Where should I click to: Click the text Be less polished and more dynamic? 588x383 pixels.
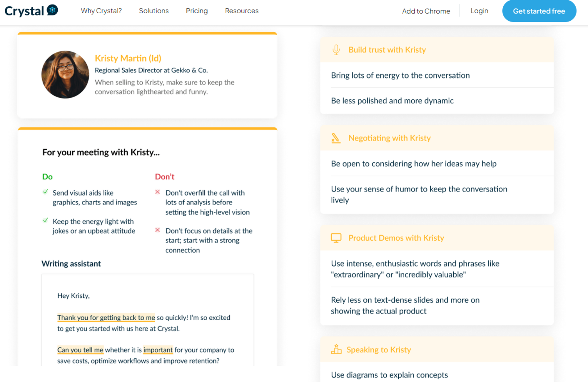(392, 101)
